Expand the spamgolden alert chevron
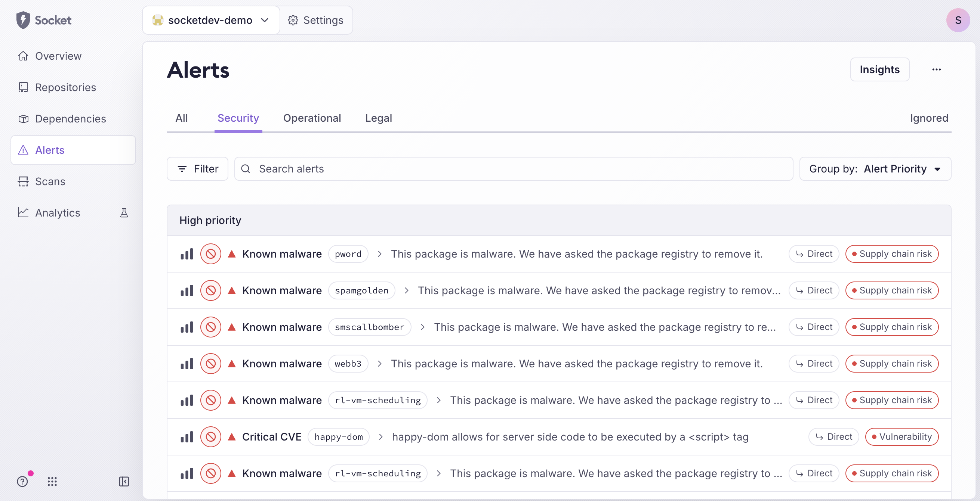The width and height of the screenshot is (980, 501). point(407,290)
